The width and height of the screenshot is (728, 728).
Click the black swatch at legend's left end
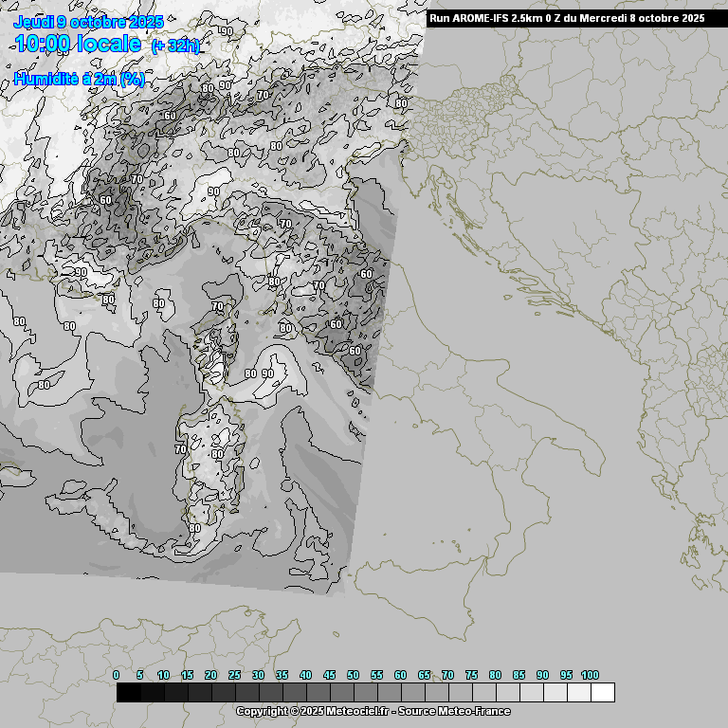[129, 693]
